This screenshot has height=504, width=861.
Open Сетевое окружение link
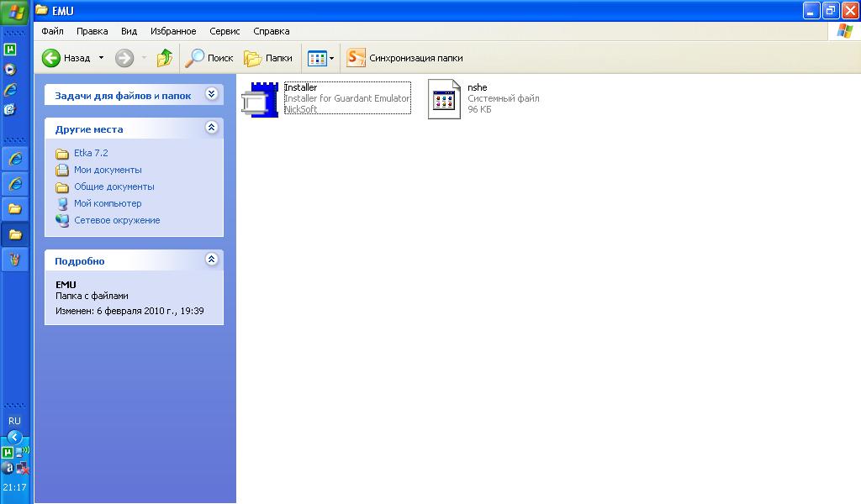[116, 220]
